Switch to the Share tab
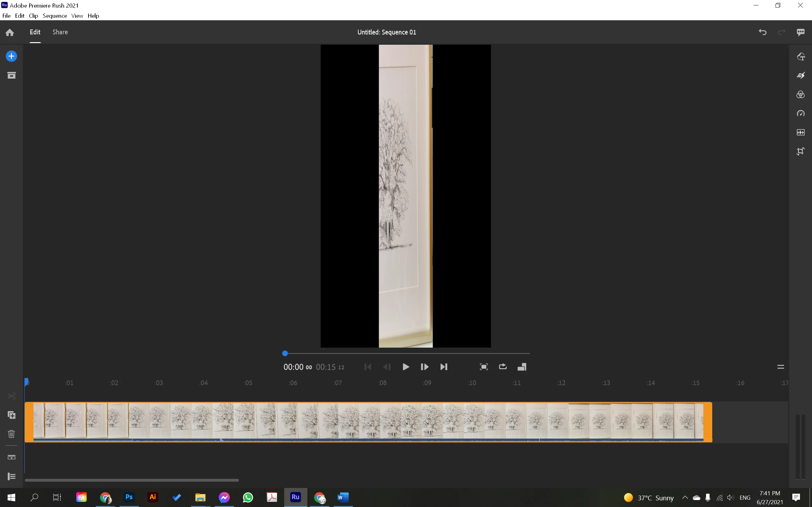The image size is (812, 507). 60,32
